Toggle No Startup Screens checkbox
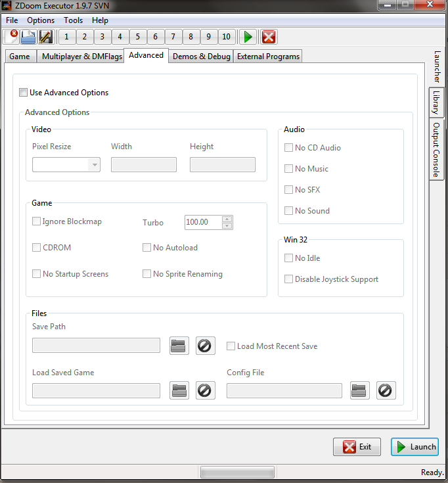 (x=36, y=273)
